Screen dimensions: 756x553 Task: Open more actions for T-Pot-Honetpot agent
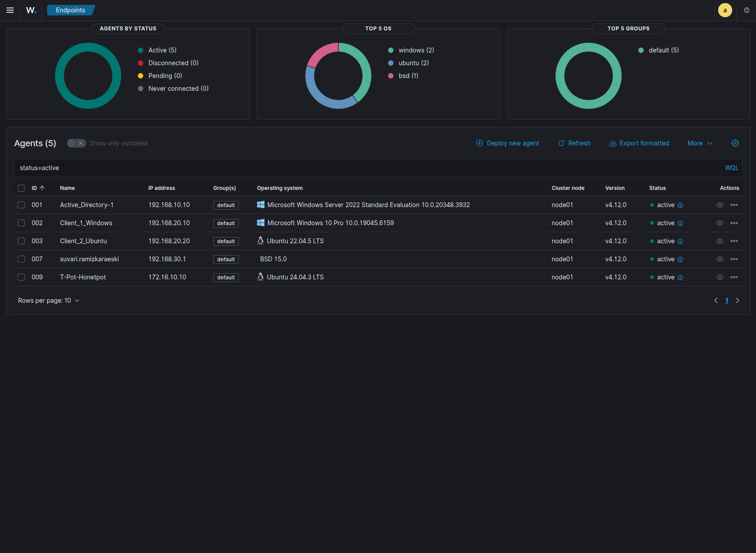pyautogui.click(x=734, y=277)
